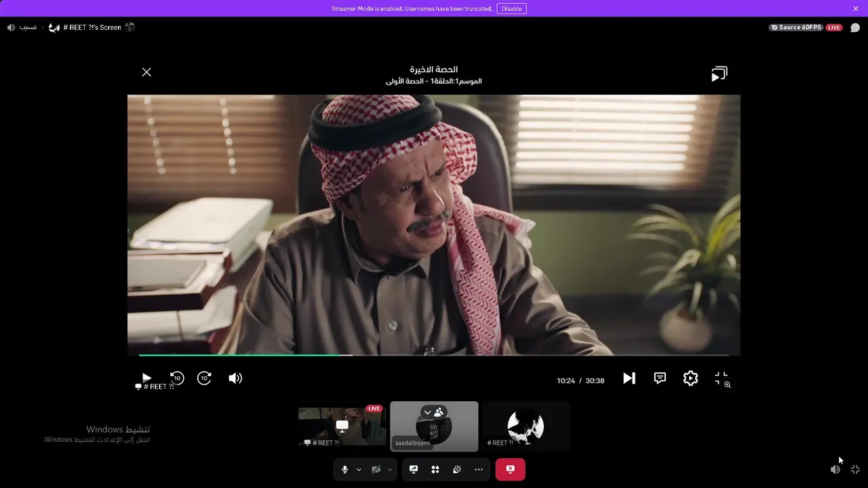Skip to next episode

(x=629, y=378)
